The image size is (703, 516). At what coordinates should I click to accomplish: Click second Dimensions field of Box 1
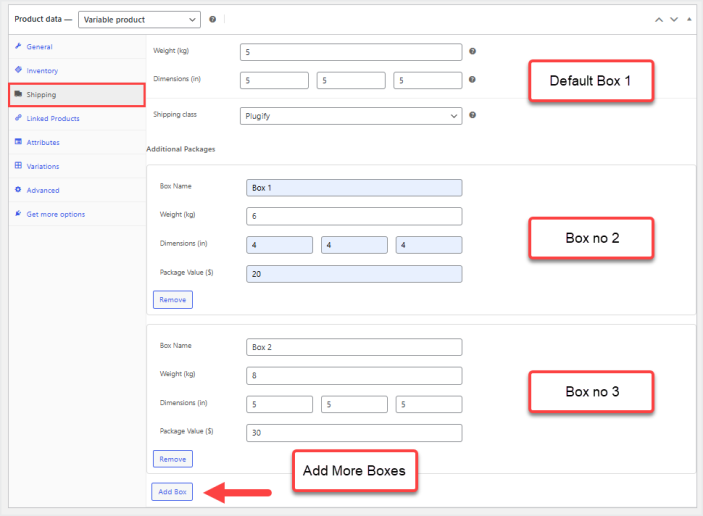[x=354, y=245]
